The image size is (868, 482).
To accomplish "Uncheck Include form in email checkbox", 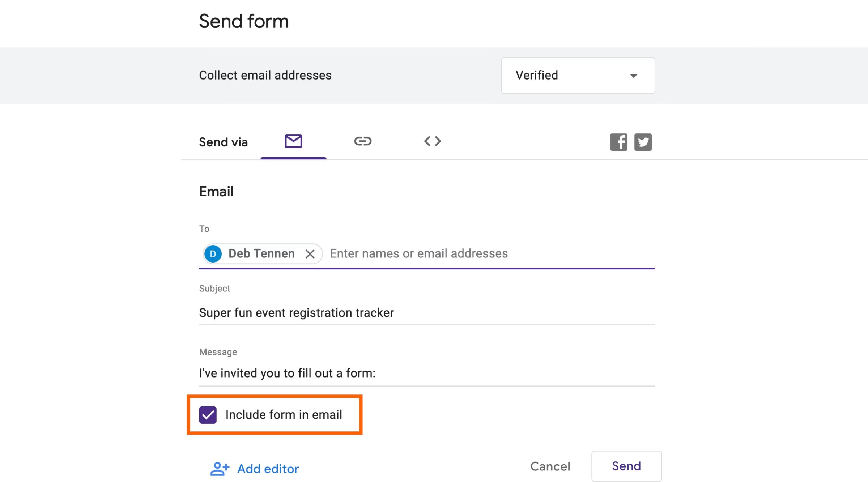I will click(208, 415).
